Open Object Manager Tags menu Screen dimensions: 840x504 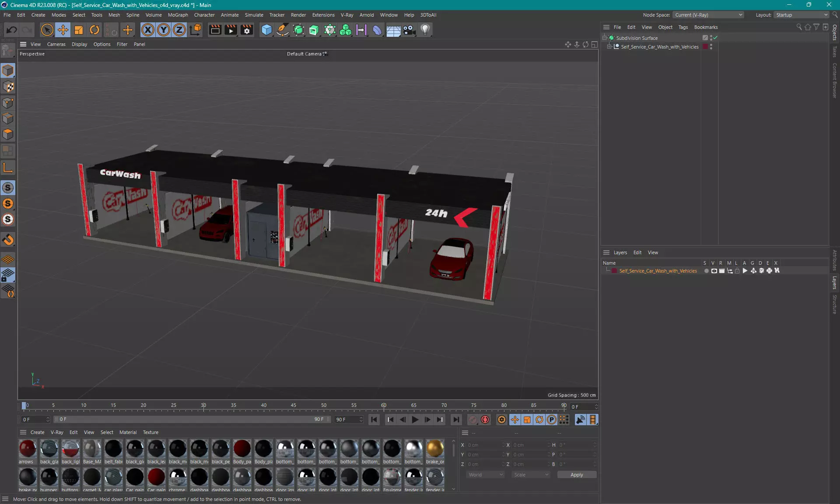(683, 27)
